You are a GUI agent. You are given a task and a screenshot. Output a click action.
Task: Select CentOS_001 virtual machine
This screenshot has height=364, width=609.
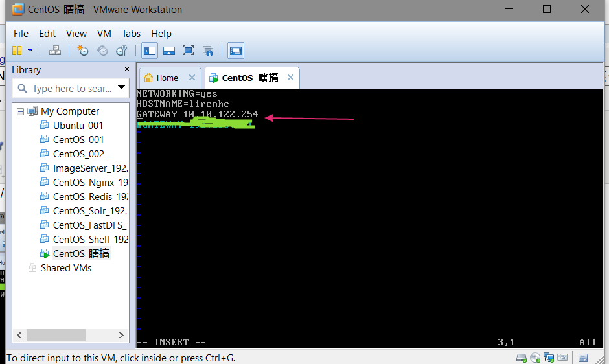pyautogui.click(x=78, y=140)
